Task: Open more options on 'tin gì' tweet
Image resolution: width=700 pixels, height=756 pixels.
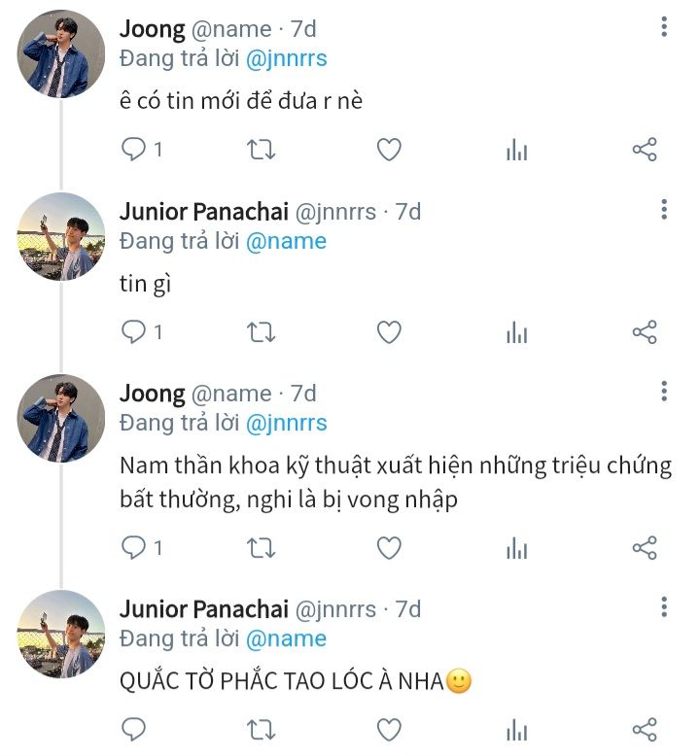Action: pos(664,210)
